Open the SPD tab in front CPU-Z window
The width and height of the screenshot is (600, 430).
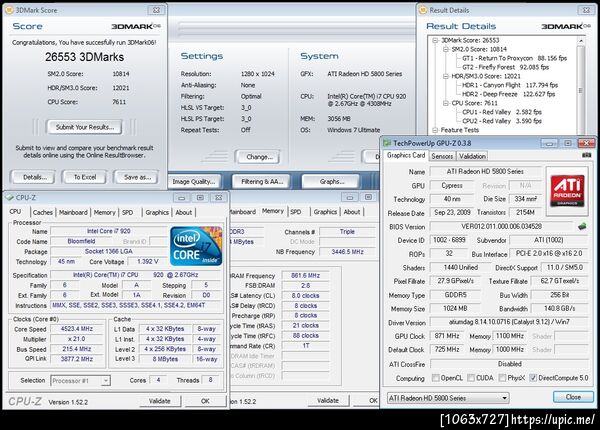click(127, 212)
